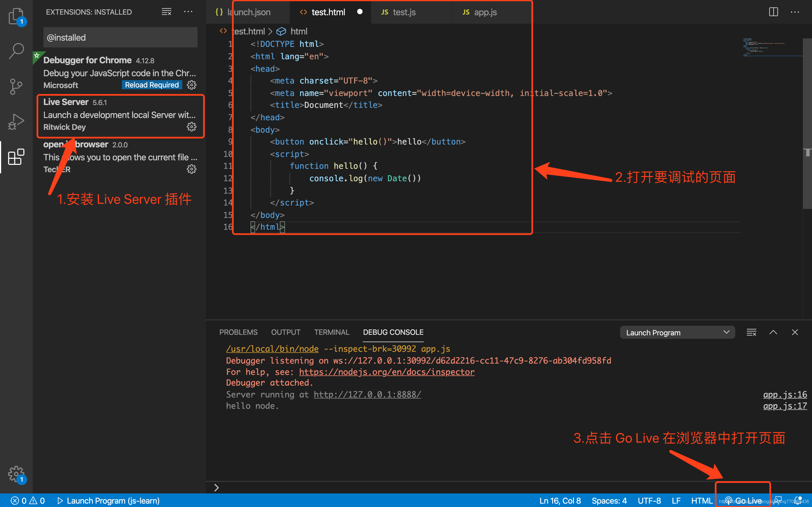Close the bottom panel

[x=795, y=332]
